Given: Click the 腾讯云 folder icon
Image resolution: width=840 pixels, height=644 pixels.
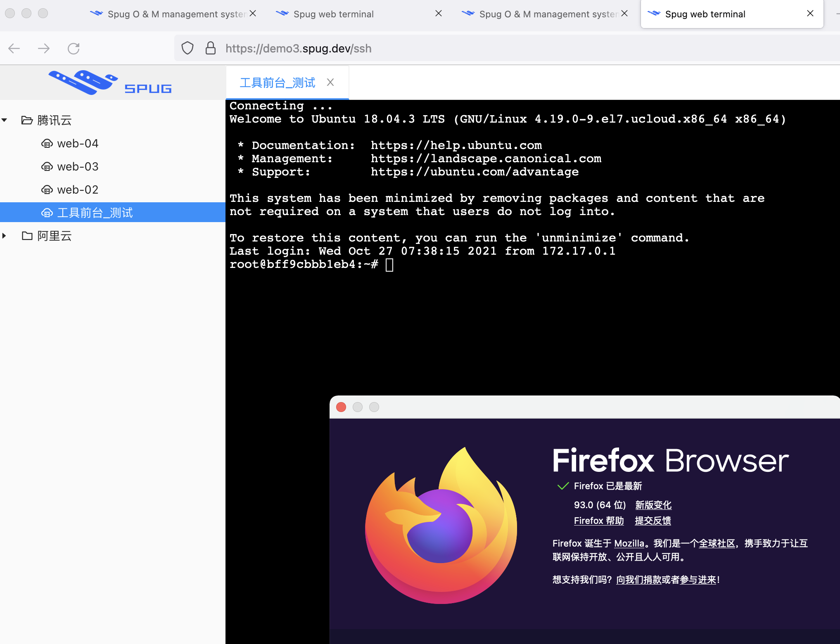Looking at the screenshot, I should tap(26, 120).
